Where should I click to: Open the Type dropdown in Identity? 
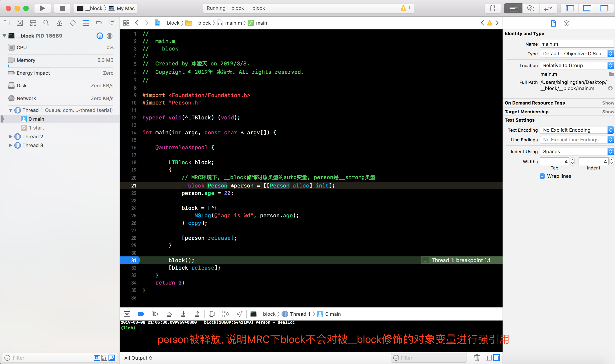pos(577,54)
